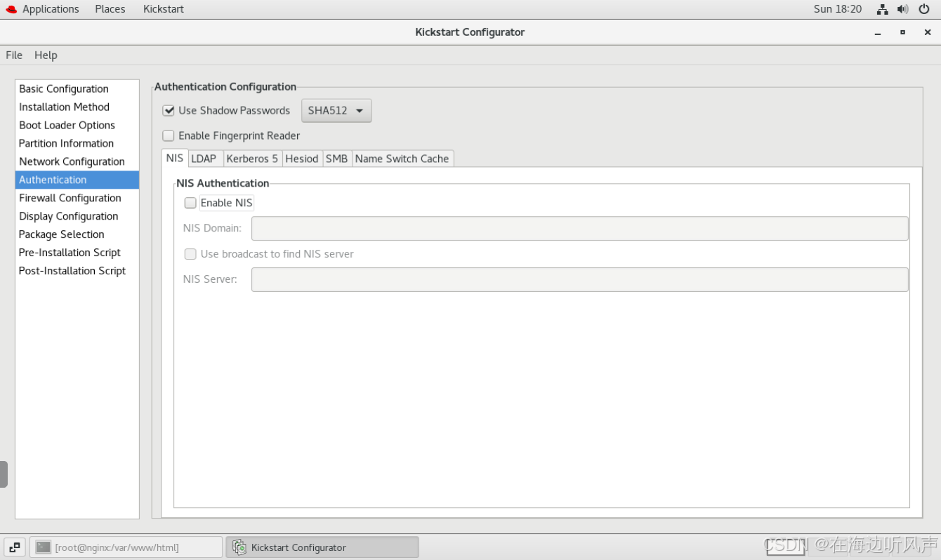
Task: Open the Applications menu
Action: click(51, 9)
